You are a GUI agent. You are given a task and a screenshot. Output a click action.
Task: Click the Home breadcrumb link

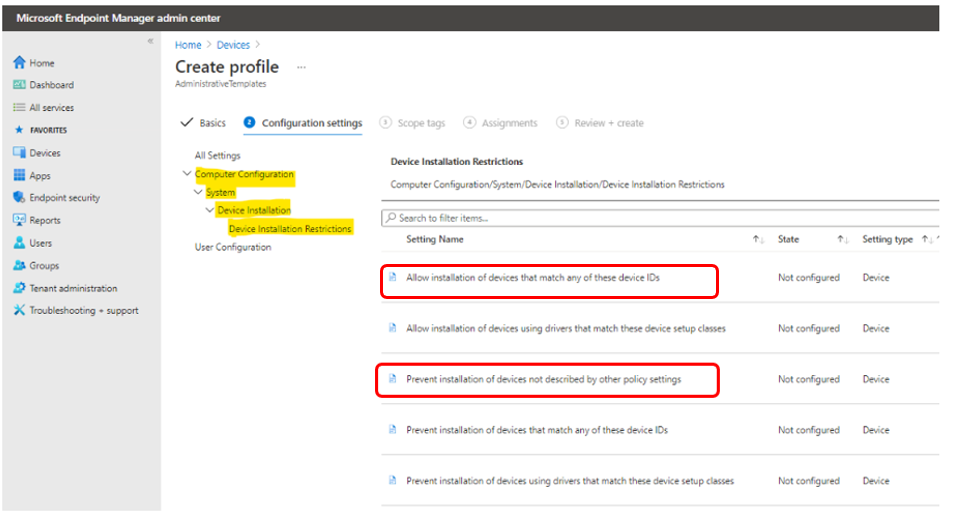coord(188,45)
